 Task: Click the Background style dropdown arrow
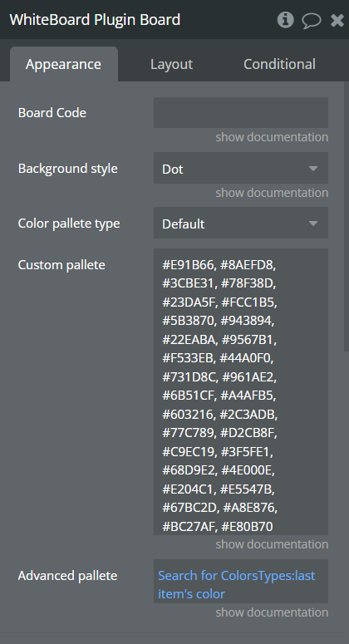tap(313, 169)
